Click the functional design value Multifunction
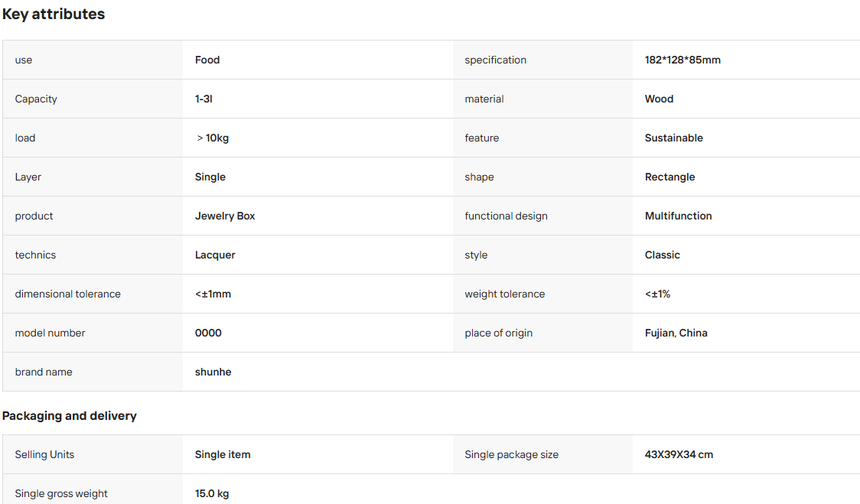The height and width of the screenshot is (504, 860). click(x=678, y=216)
